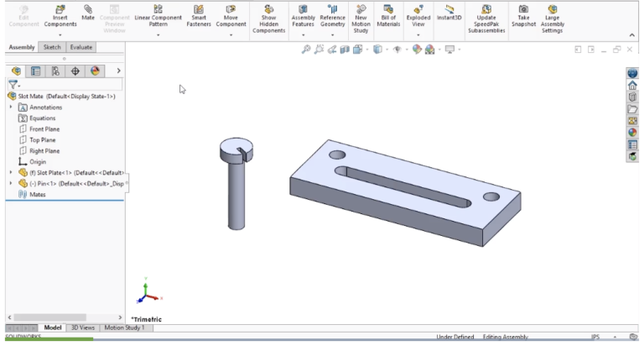
Task: Select the Mate tool
Action: [87, 13]
